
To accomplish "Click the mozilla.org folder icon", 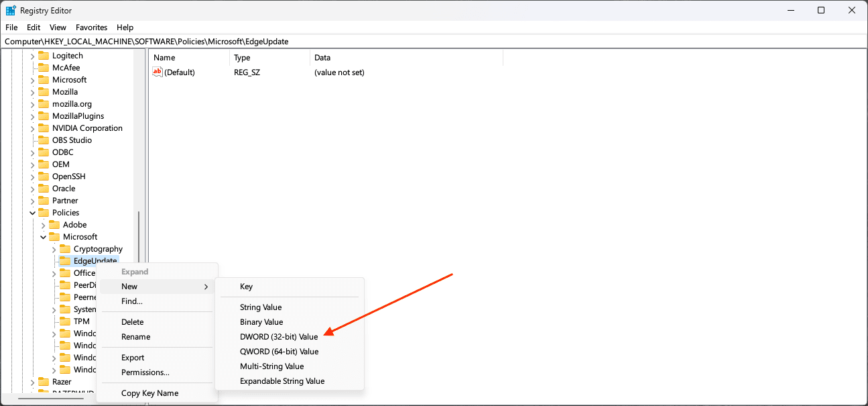I will [44, 104].
